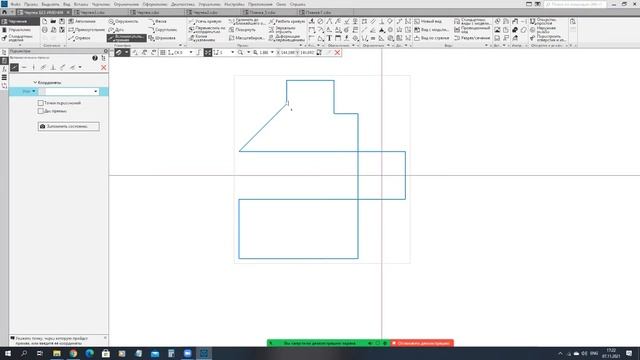The height and width of the screenshot is (360, 640).
Task: Toggle the snapping icon in quick access bar
Action: pyautogui.click(x=208, y=53)
